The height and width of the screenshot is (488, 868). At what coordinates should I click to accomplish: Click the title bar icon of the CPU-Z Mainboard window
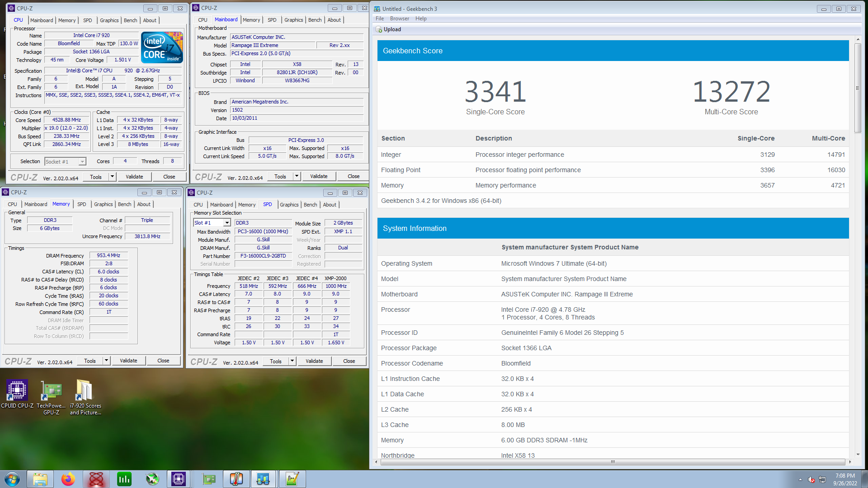(196, 8)
